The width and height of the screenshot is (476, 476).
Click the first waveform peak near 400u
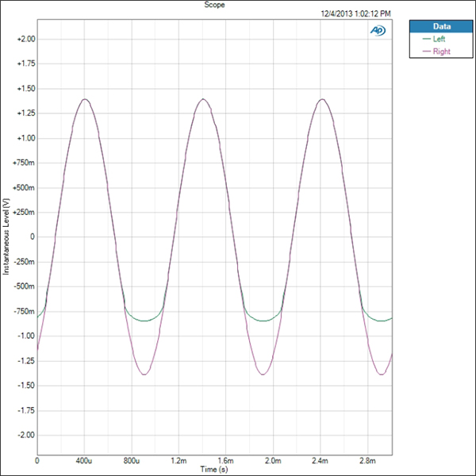pos(85,99)
